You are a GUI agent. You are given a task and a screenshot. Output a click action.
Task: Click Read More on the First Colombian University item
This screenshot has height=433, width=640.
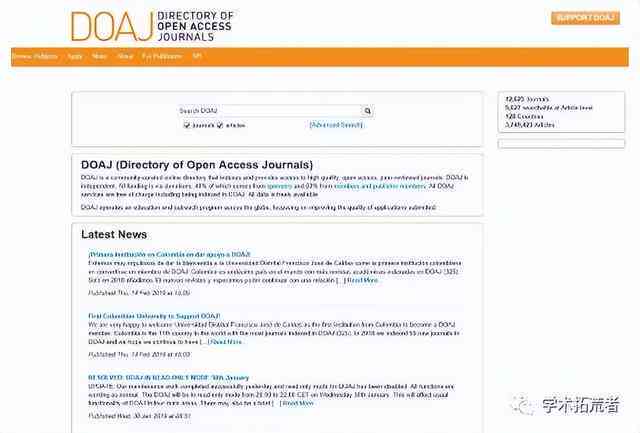[x=226, y=342]
